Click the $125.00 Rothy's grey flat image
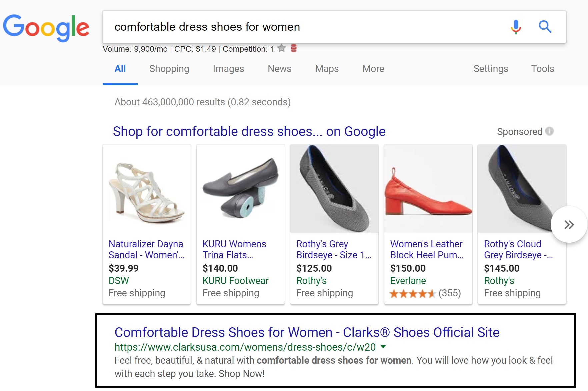The image size is (588, 391). 334,189
